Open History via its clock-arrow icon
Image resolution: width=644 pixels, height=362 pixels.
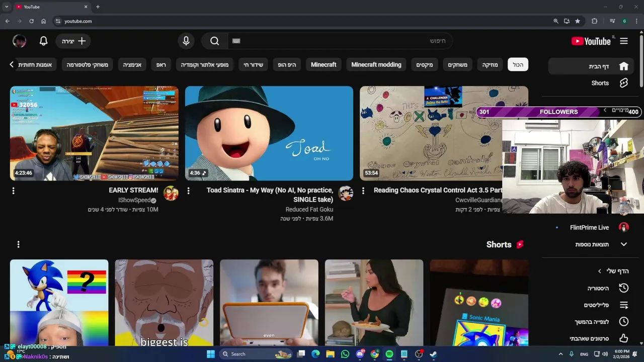click(x=624, y=288)
